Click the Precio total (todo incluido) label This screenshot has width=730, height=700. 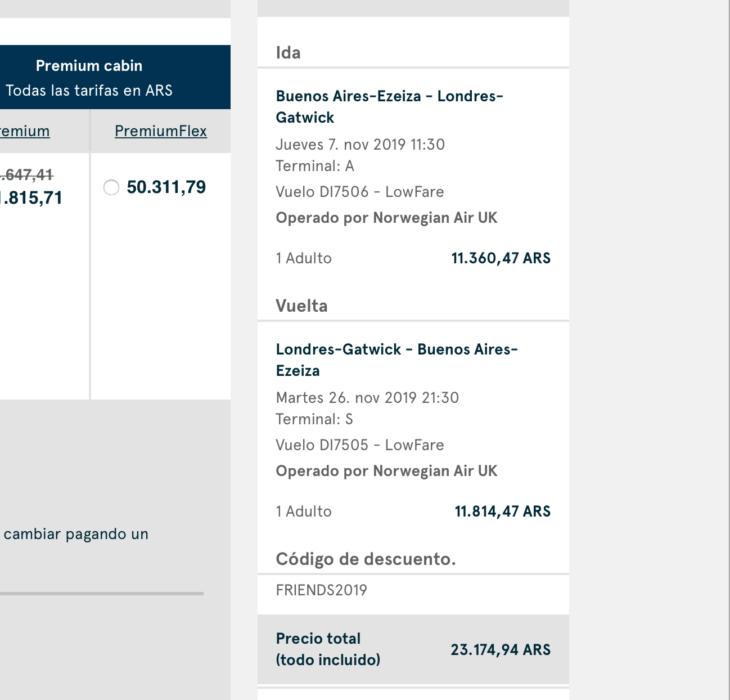point(328,649)
